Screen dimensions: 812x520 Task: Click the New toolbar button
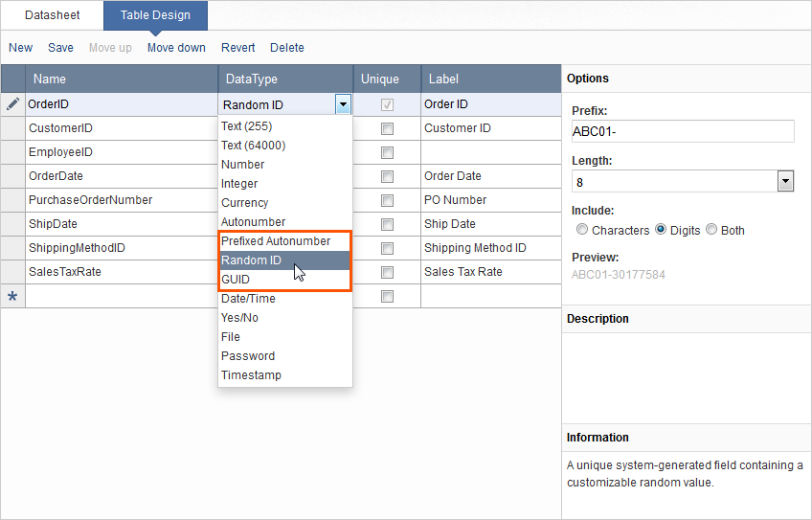20,48
